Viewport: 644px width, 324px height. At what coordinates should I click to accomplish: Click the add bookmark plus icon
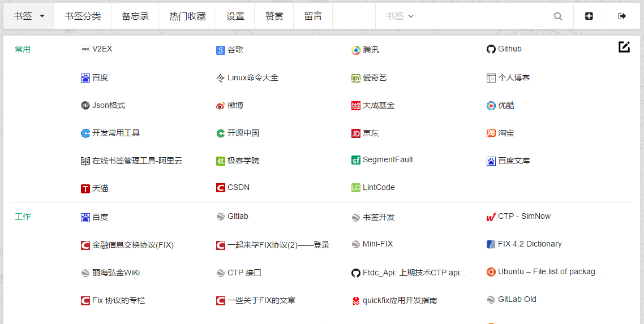(589, 16)
